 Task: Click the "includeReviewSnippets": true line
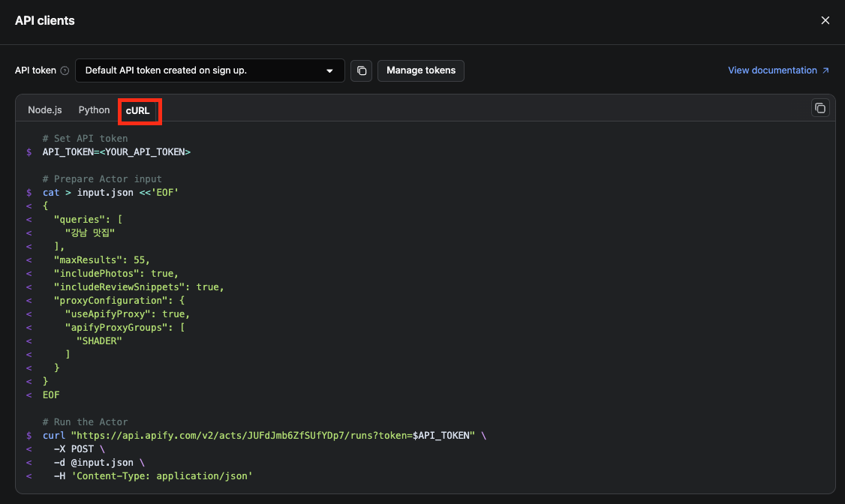(x=139, y=286)
